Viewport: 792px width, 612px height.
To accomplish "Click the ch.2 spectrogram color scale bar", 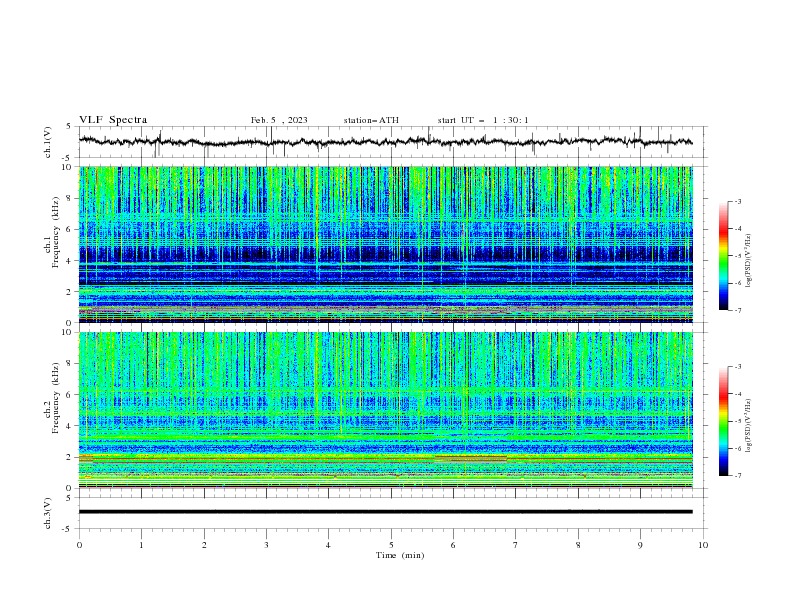I will point(723,421).
